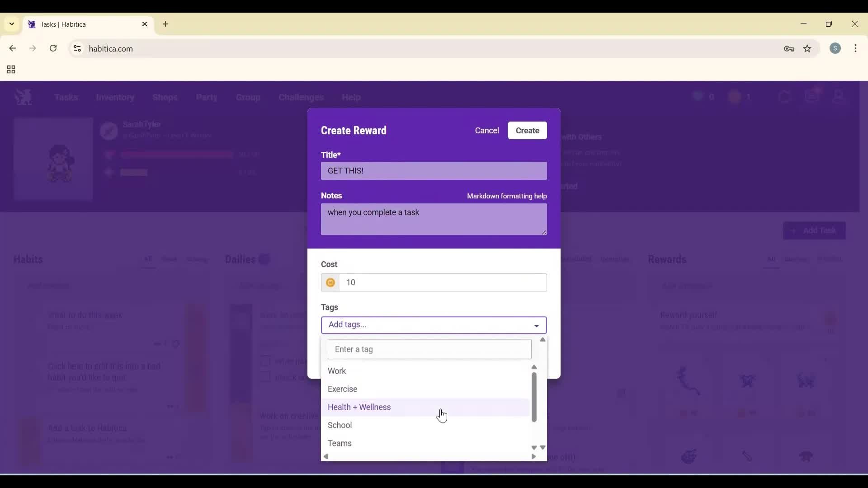Screen dimensions: 868x488
Task: Click the sync icon in the header
Action: [x=785, y=96]
